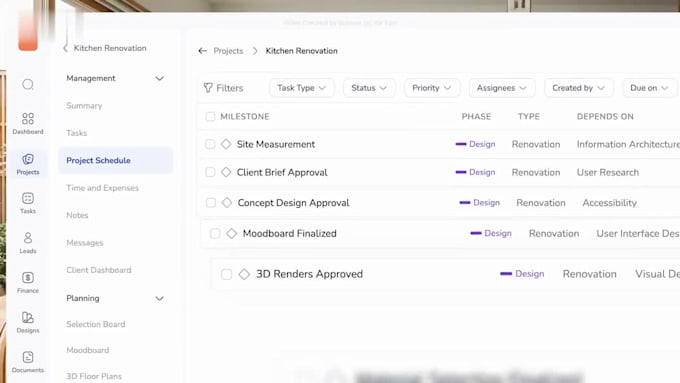680x383 pixels.
Task: Open the Finance icon in the sidebar
Action: coord(28,282)
